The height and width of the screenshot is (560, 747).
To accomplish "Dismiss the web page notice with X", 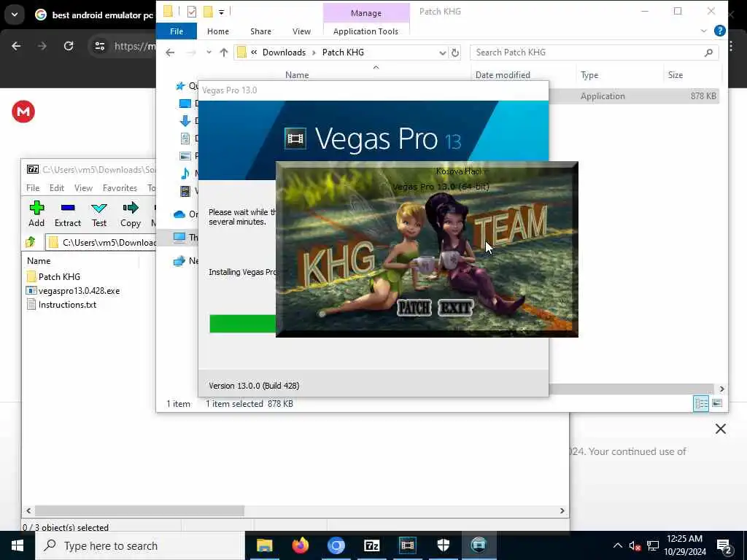I will pyautogui.click(x=720, y=429).
